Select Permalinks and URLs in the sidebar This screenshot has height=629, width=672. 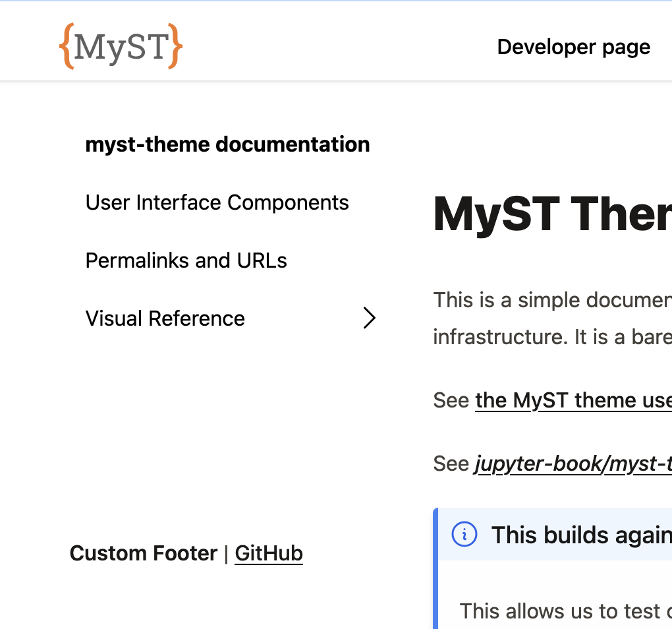click(x=186, y=260)
